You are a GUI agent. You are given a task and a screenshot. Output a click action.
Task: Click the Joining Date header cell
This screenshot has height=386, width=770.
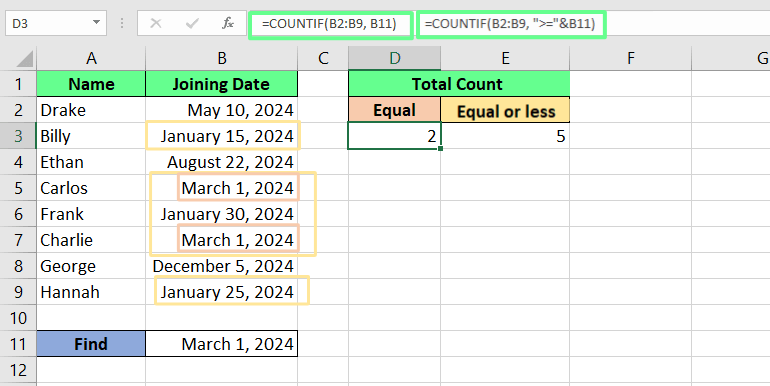point(221,84)
